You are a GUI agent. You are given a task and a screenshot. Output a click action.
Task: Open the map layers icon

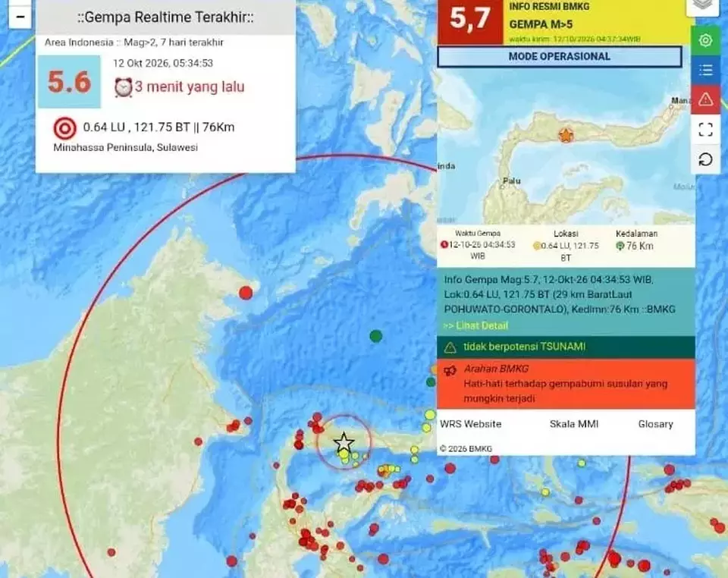coord(703,5)
